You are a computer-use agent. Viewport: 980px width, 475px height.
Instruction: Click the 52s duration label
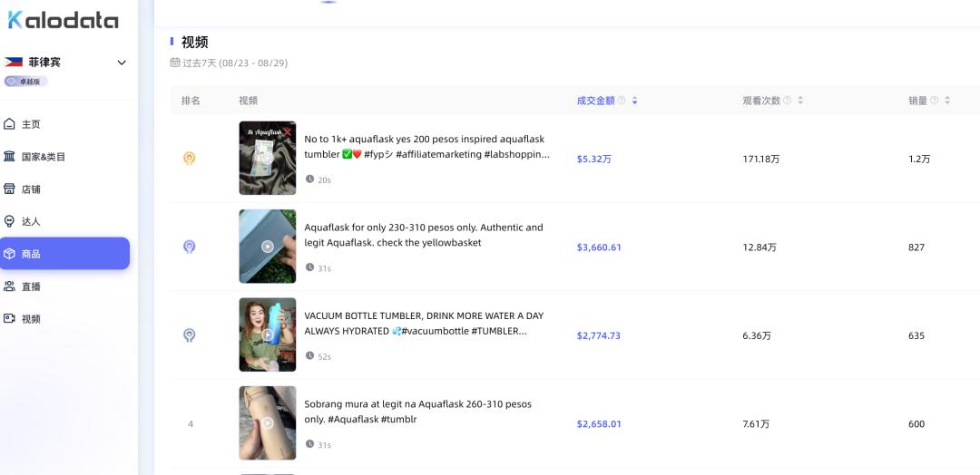pyautogui.click(x=324, y=356)
